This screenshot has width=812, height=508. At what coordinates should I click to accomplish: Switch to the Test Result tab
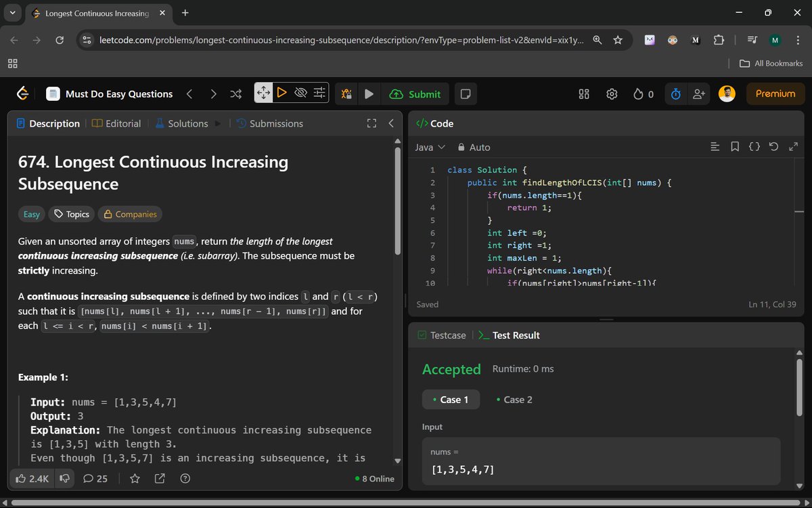[509, 335]
